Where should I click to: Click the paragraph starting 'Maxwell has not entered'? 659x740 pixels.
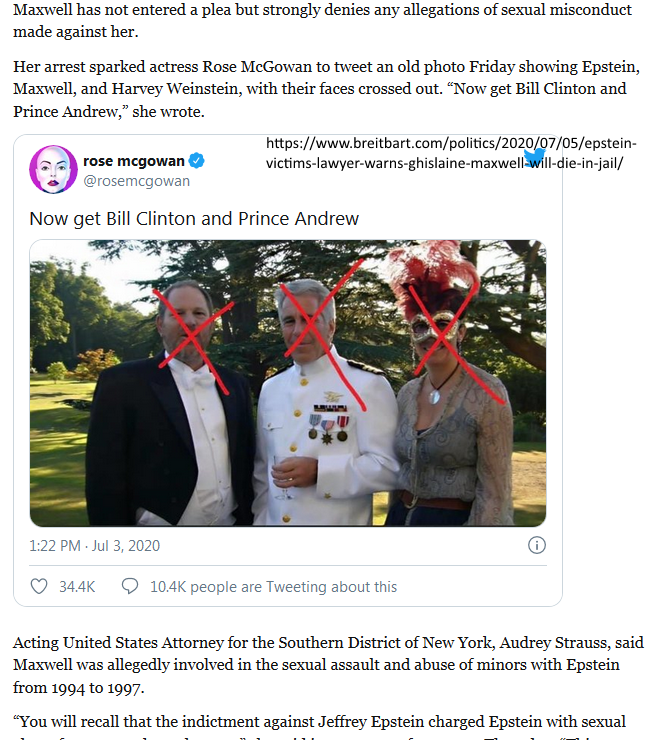(322, 21)
